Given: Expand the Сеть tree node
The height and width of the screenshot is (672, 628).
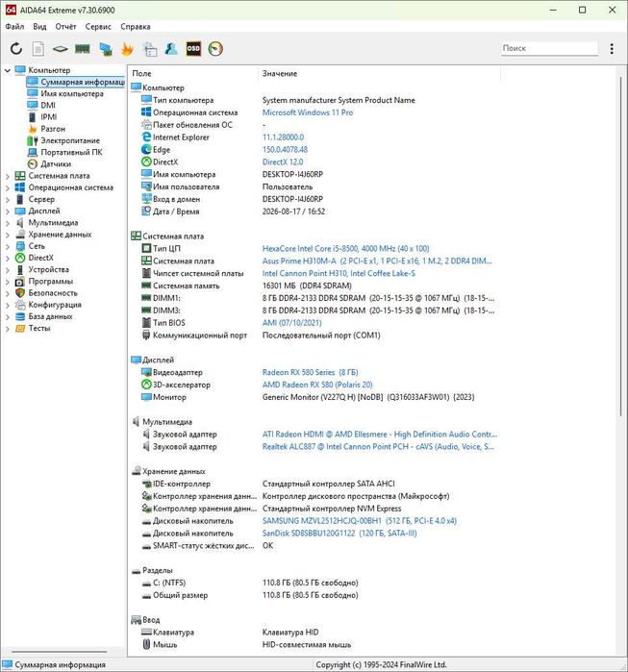Looking at the screenshot, I should (8, 246).
